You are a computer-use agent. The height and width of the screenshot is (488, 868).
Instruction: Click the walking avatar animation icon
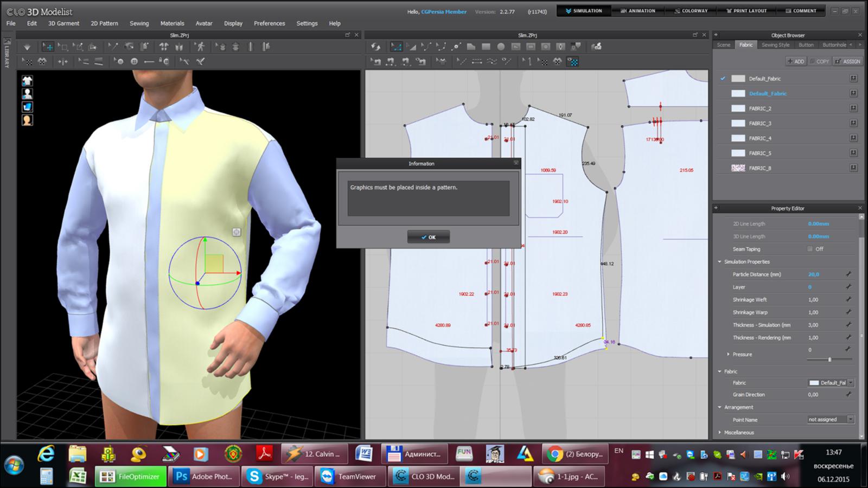tap(201, 47)
